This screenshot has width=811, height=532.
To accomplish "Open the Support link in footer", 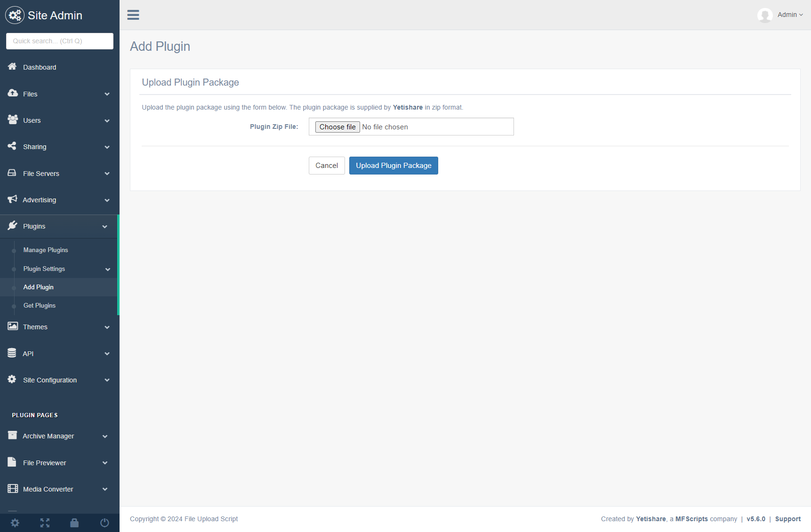I will [787, 519].
